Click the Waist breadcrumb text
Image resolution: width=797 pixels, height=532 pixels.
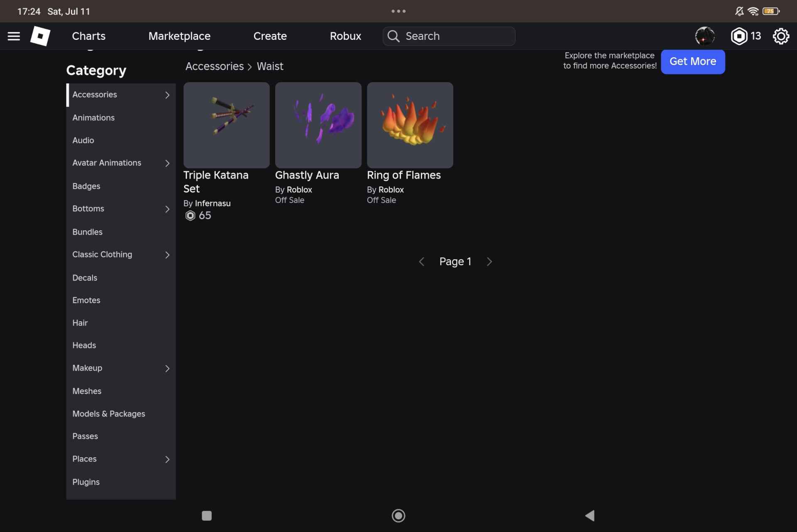(x=270, y=66)
